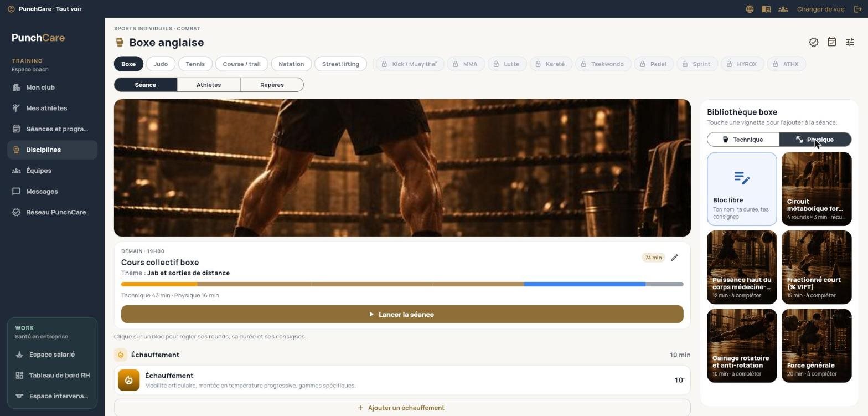Click Ajouter un échauffement
The image size is (868, 416).
(402, 408)
